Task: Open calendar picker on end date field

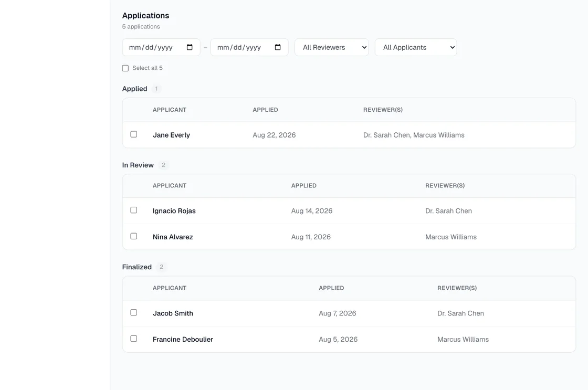Action: point(278,47)
